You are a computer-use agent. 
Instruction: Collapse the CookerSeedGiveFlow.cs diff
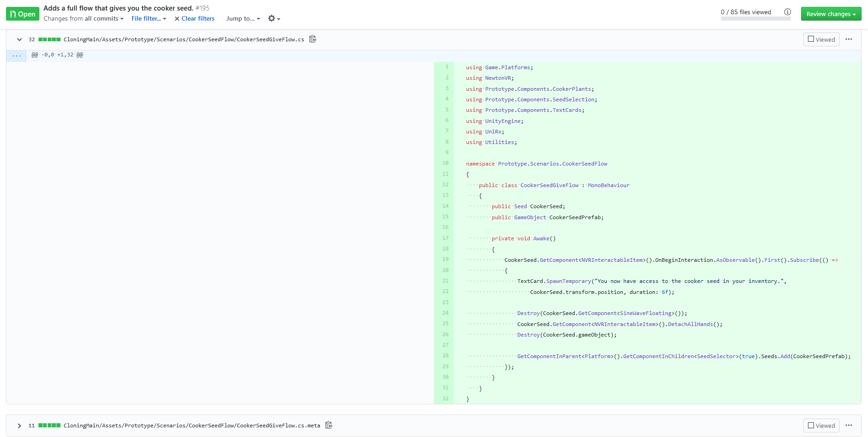(19, 39)
